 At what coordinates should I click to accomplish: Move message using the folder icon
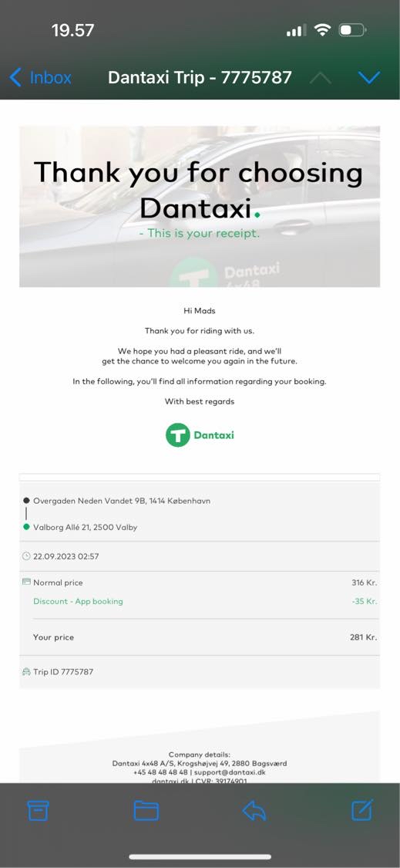(146, 810)
